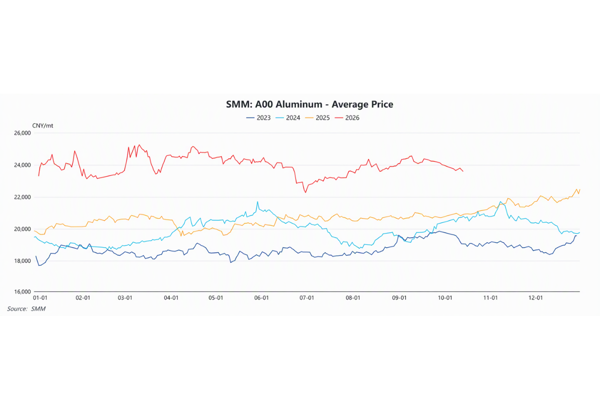This screenshot has width=600, height=400.
Task: Click the chart title SMM: A00 Aluminum - Average Price
Action: (x=310, y=104)
